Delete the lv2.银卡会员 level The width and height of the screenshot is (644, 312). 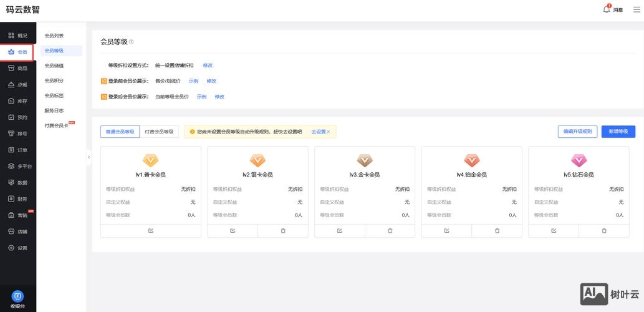tap(283, 231)
